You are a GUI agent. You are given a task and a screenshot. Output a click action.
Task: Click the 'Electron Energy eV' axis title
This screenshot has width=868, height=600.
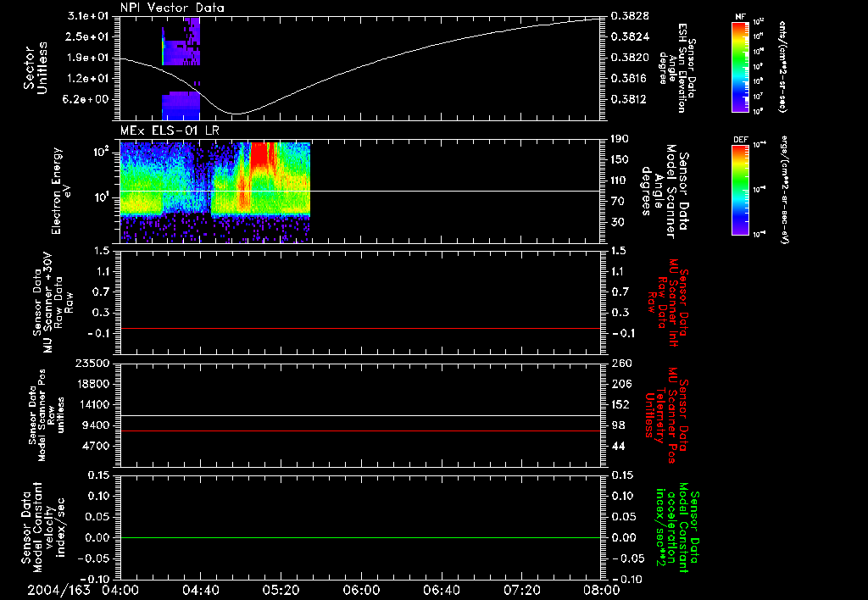tap(62, 191)
